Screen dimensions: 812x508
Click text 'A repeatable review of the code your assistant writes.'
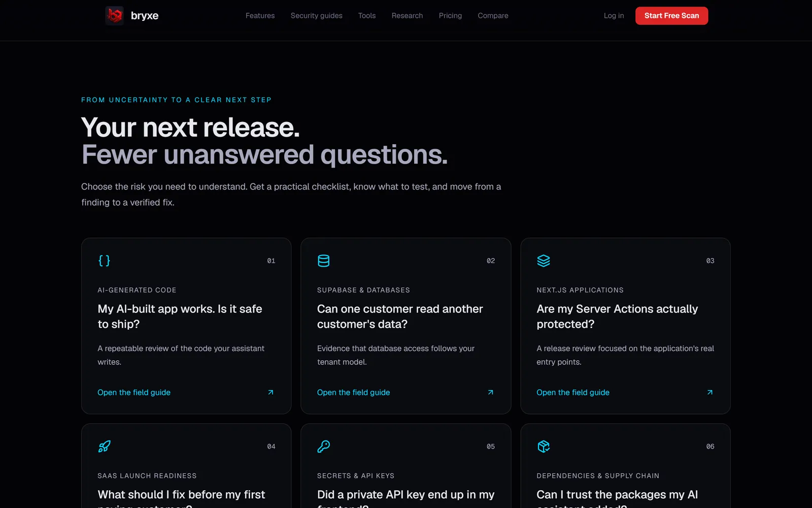(181, 355)
